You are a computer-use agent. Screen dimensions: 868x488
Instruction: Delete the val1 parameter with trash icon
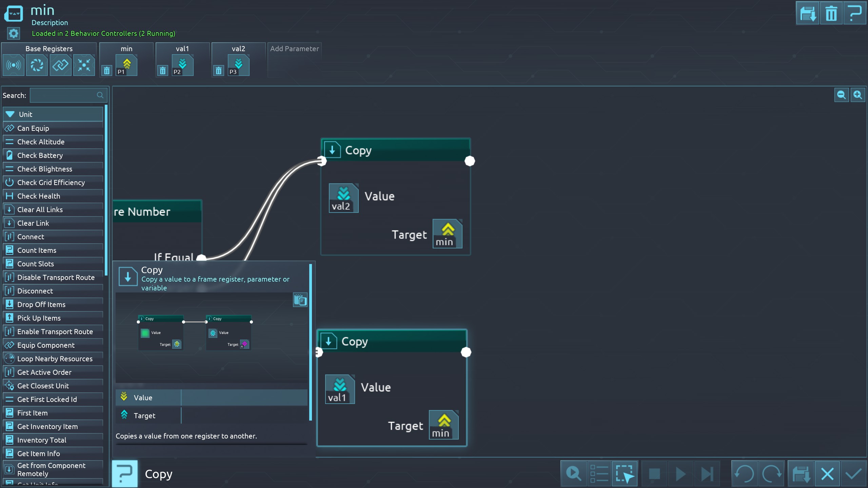point(163,71)
